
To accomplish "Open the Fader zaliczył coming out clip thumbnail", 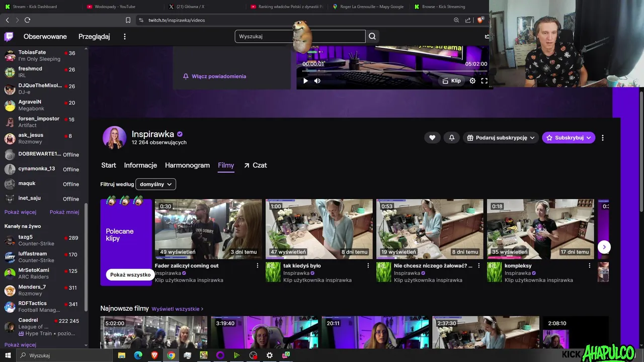I will click(x=208, y=229).
